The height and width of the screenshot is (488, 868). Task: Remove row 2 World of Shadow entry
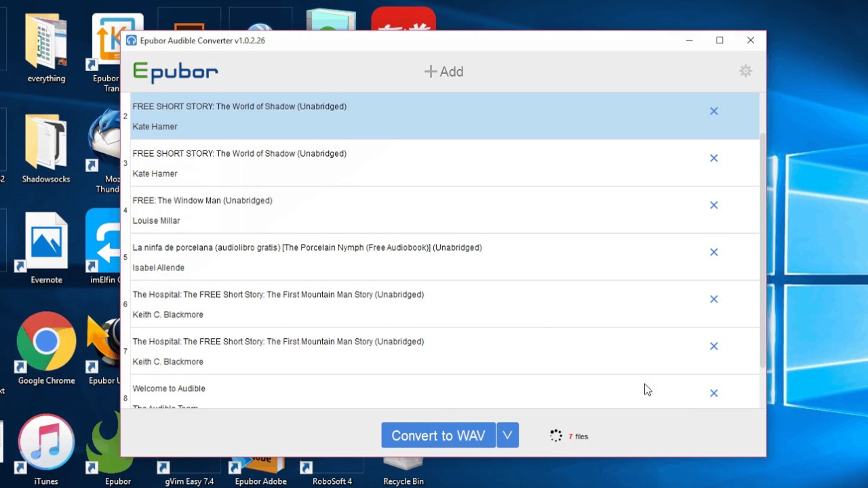(713, 111)
